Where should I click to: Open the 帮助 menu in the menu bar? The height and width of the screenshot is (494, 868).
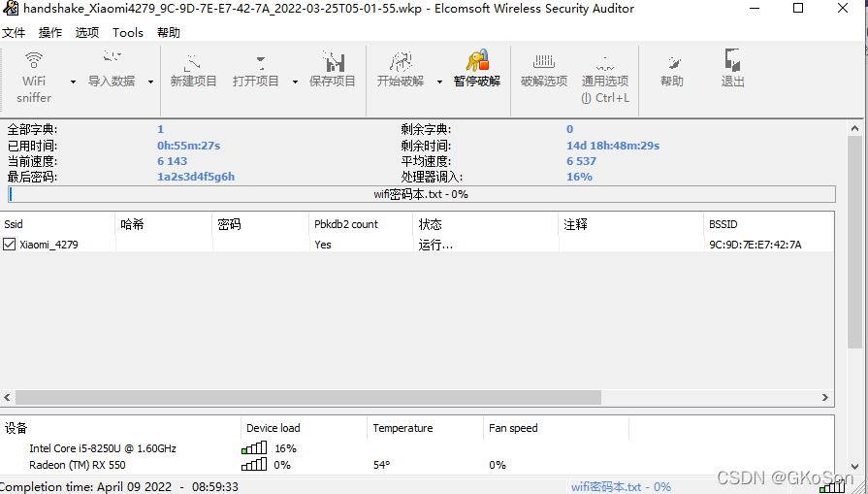point(169,33)
